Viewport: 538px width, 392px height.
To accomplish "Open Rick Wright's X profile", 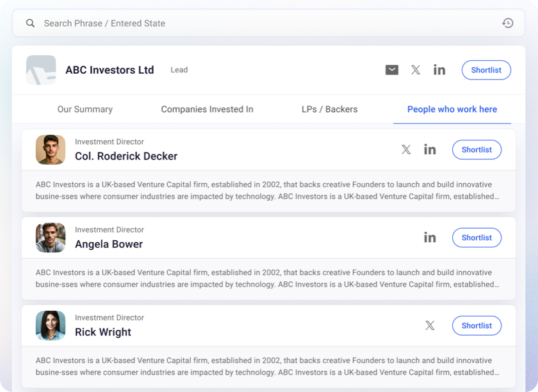I will tap(430, 325).
